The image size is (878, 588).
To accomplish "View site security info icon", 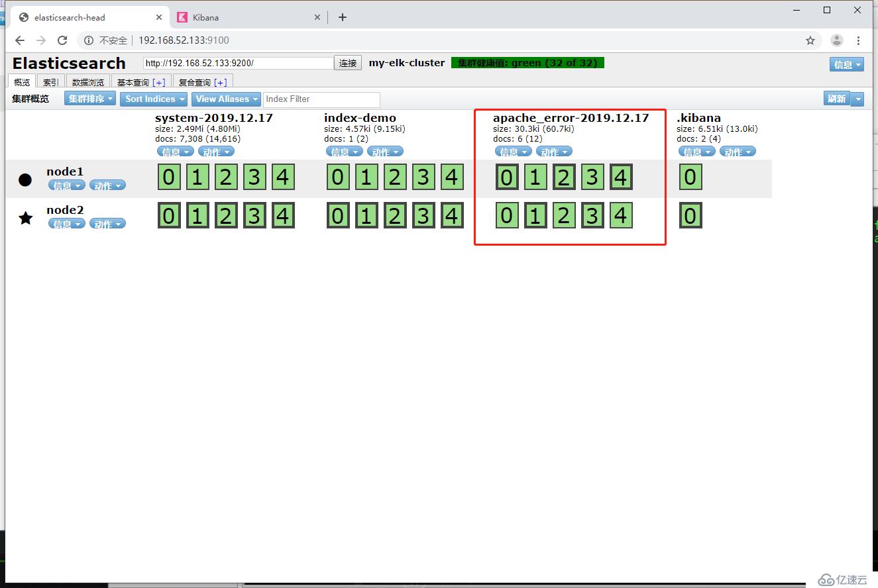I will 89,40.
